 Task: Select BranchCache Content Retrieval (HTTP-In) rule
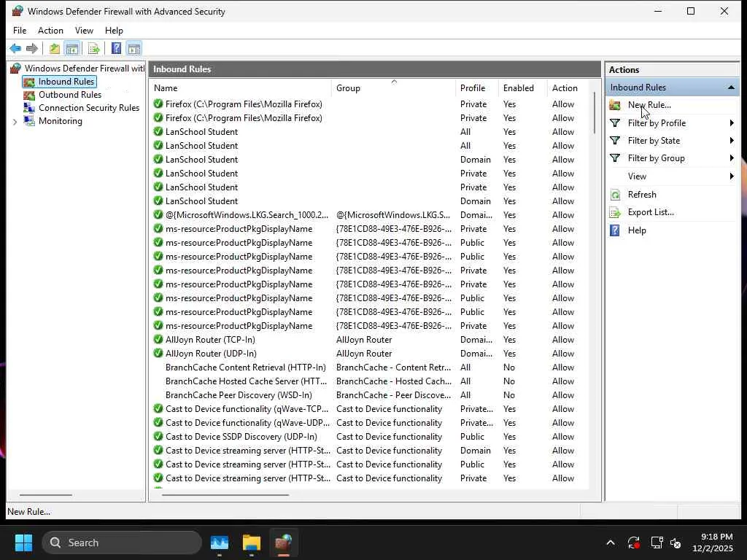pos(370,367)
